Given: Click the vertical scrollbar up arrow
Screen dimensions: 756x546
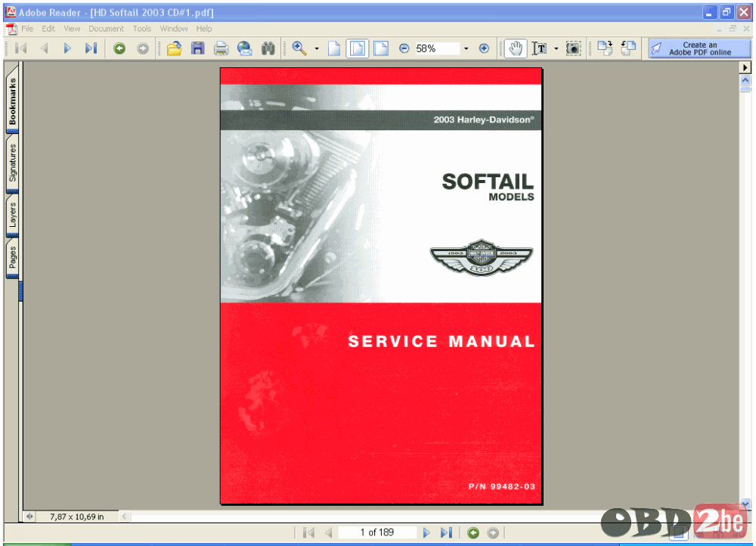Looking at the screenshot, I should [745, 80].
